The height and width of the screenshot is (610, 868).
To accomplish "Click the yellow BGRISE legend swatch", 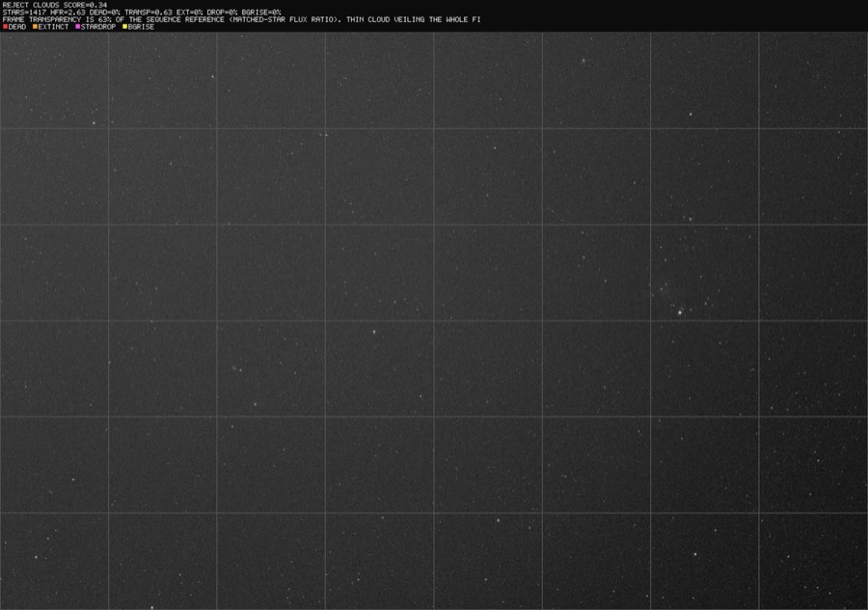I will pos(125,27).
